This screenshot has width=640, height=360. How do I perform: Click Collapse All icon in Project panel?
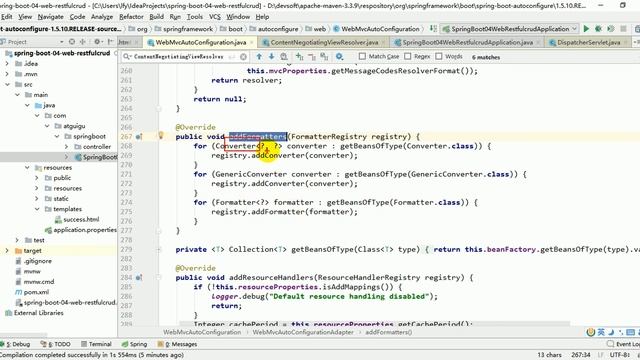click(83, 42)
